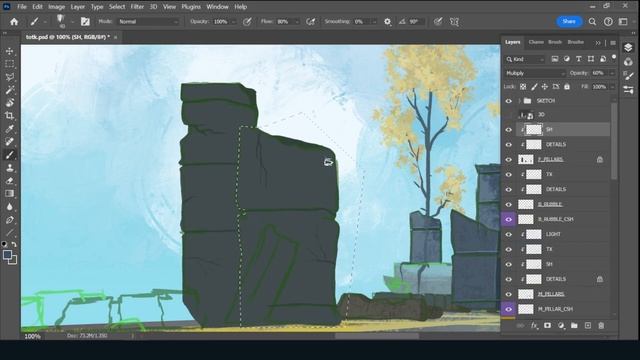Screen dimensions: 640x360
Task: Open the layer filter Kind dropdown
Action: (x=525, y=59)
